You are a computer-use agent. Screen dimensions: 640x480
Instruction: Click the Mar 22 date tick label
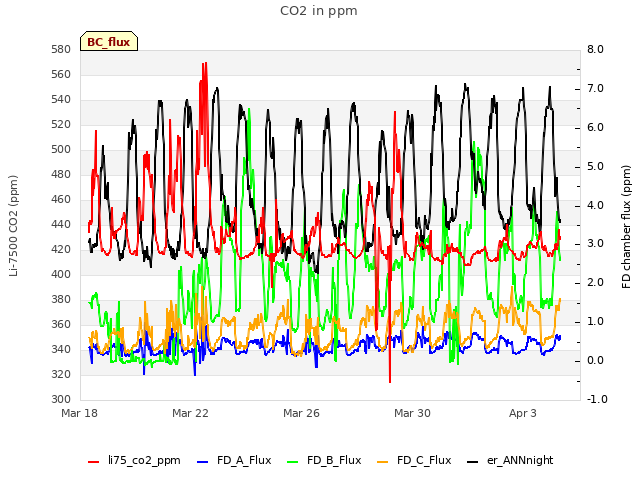click(x=190, y=413)
